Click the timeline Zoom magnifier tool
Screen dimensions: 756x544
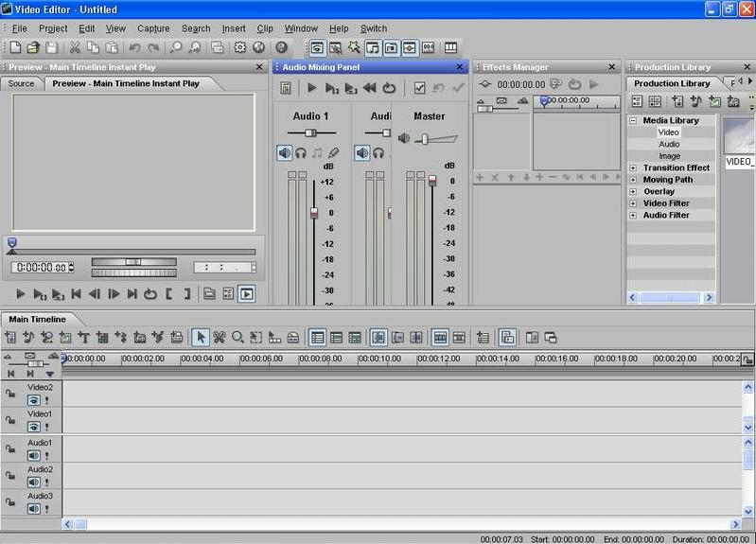click(237, 338)
